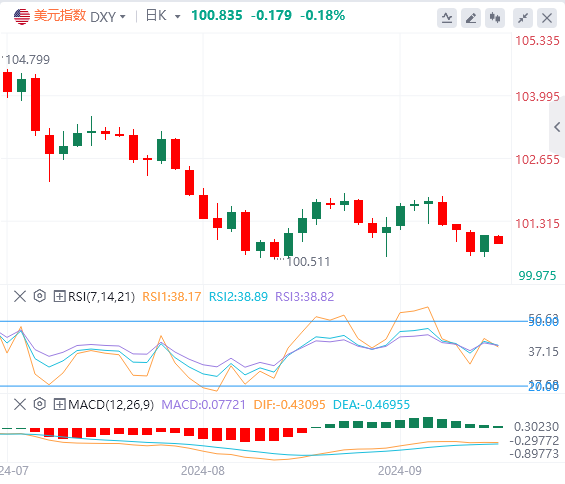Remove the MACD indicator panel
This screenshot has width=565, height=484.
[x=20, y=404]
